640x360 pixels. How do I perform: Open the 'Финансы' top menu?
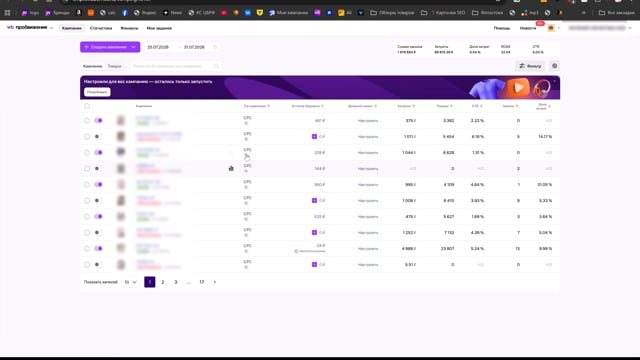click(x=129, y=28)
